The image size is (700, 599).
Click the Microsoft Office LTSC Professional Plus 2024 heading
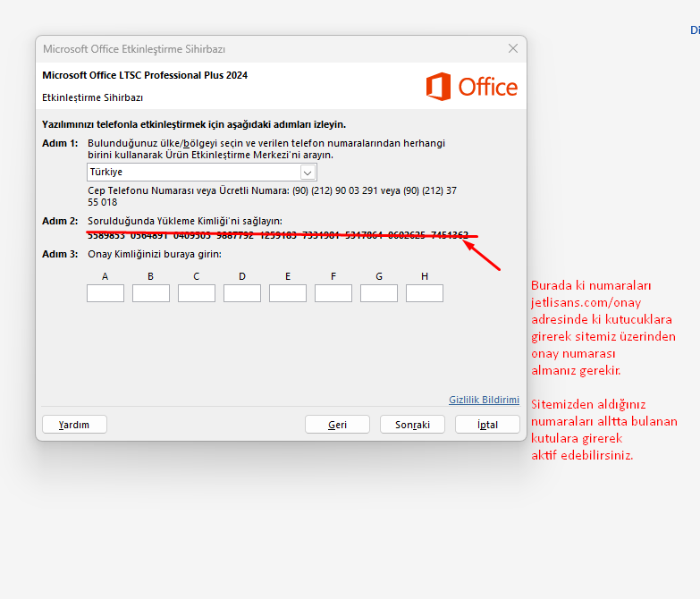[145, 75]
